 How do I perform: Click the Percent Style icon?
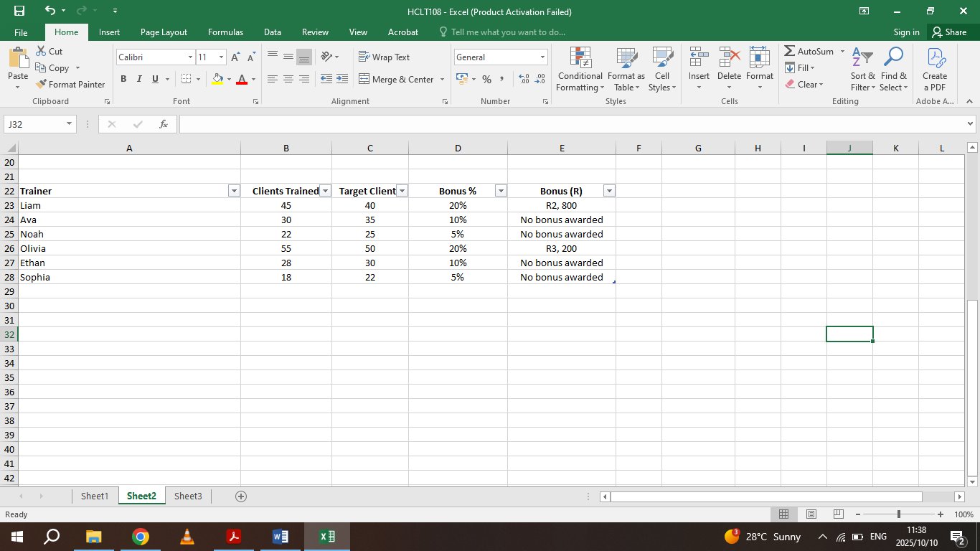tap(486, 80)
